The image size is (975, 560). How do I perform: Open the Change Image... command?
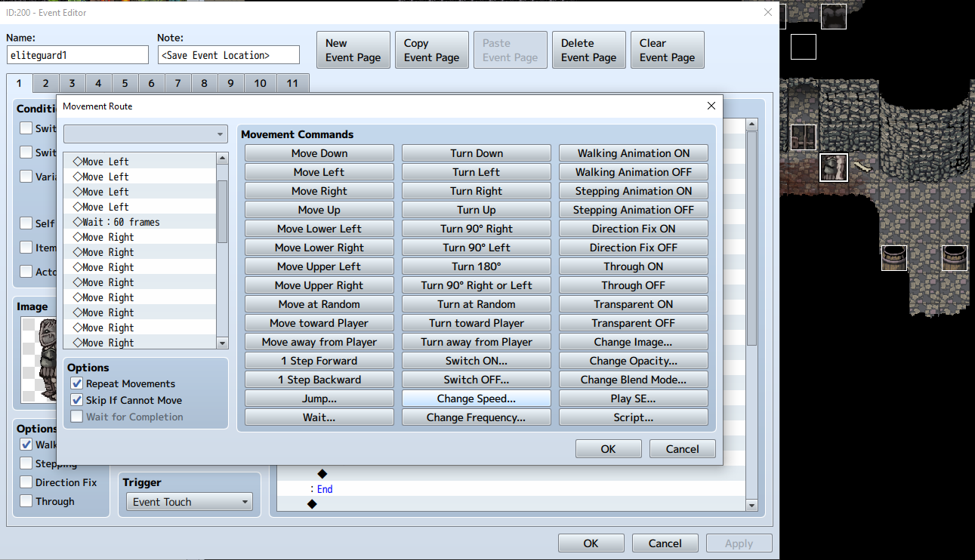[x=634, y=342]
